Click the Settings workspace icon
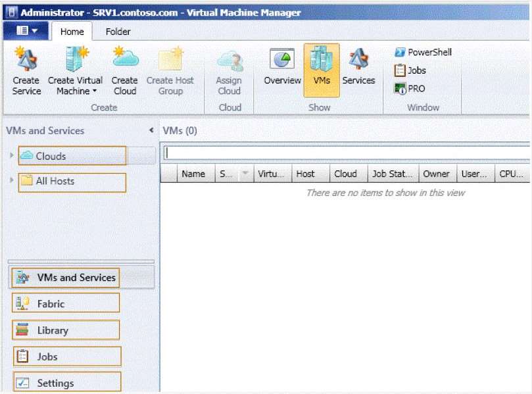This screenshot has width=532, height=394. coord(23,383)
